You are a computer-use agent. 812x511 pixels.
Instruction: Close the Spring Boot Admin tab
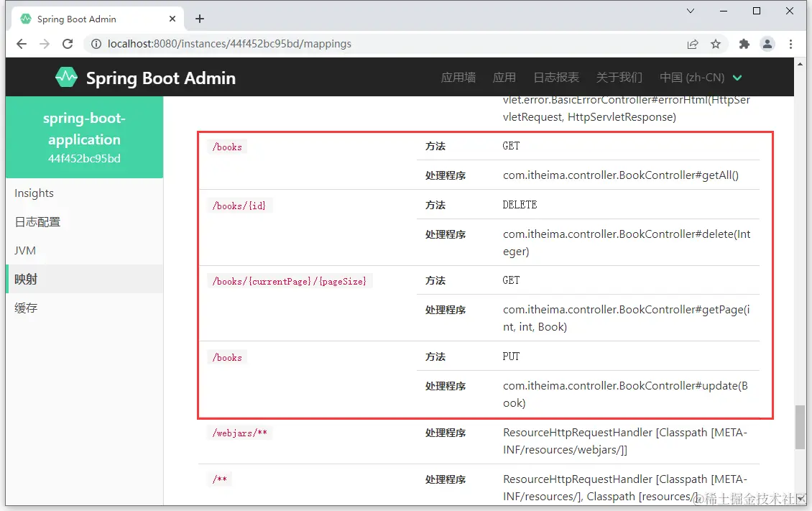pos(172,19)
